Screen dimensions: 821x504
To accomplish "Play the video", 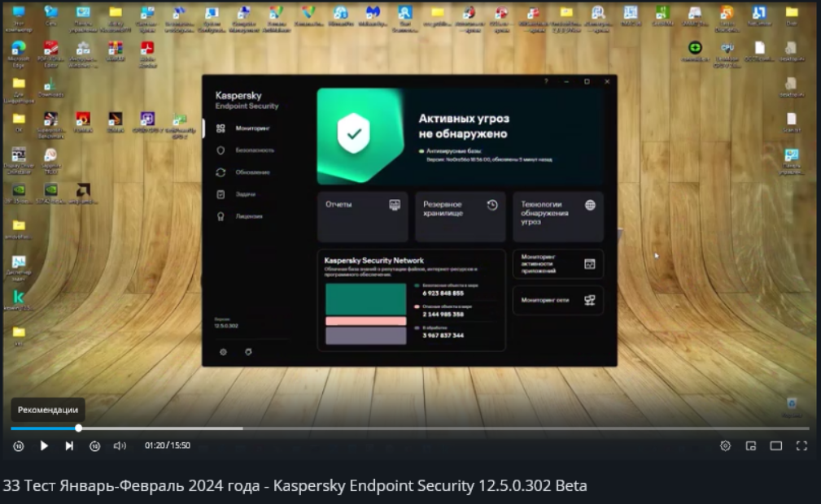I will 44,445.
